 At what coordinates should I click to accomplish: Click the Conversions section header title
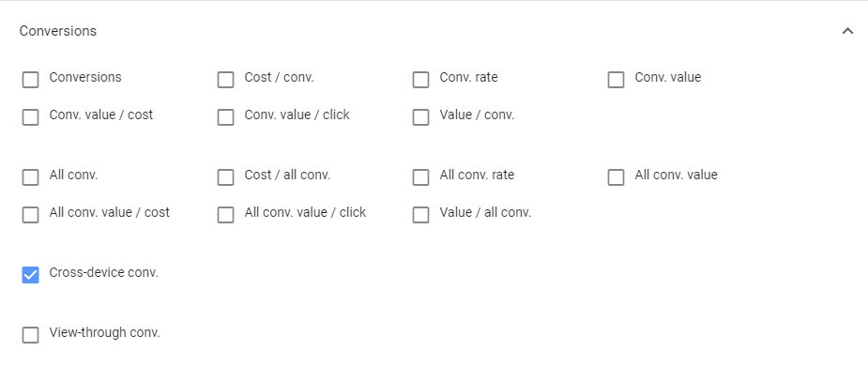(58, 31)
